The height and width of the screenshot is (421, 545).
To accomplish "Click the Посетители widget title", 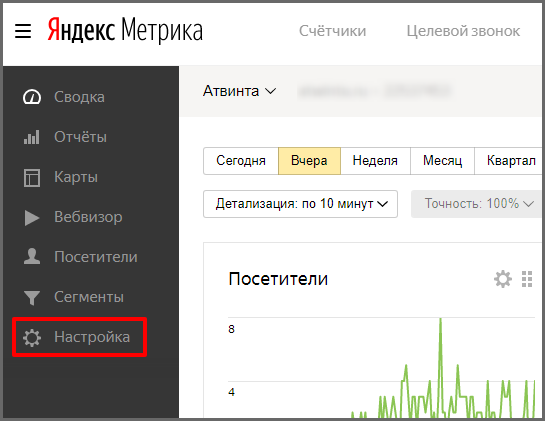I will click(278, 279).
